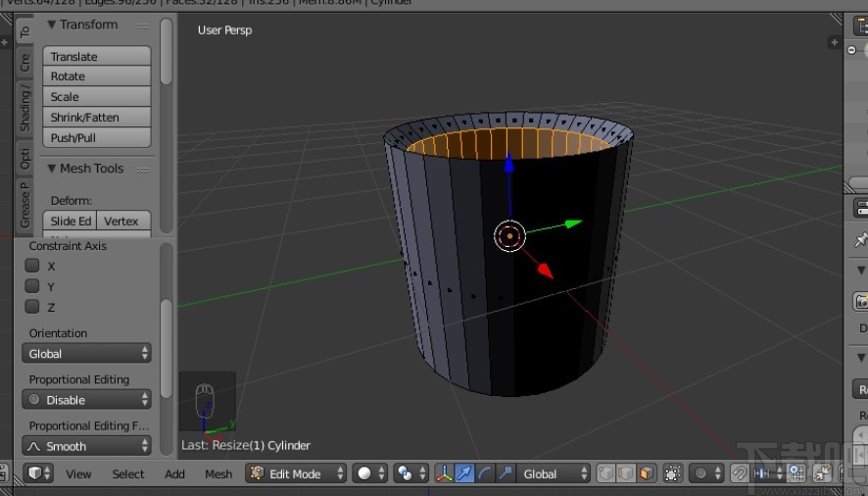The width and height of the screenshot is (868, 496).
Task: Enable the Z constraint axis checkbox
Action: click(x=32, y=307)
